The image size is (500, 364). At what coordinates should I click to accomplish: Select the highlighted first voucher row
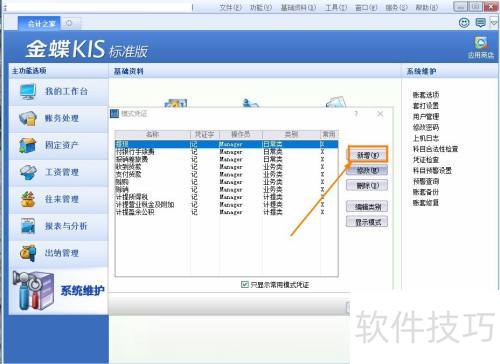click(226, 144)
